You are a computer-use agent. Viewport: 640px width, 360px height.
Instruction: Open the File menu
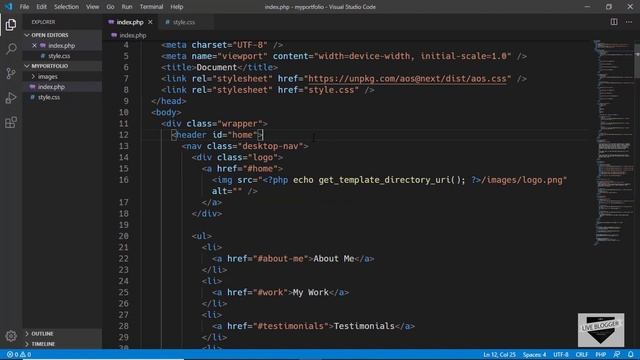pos(24,7)
